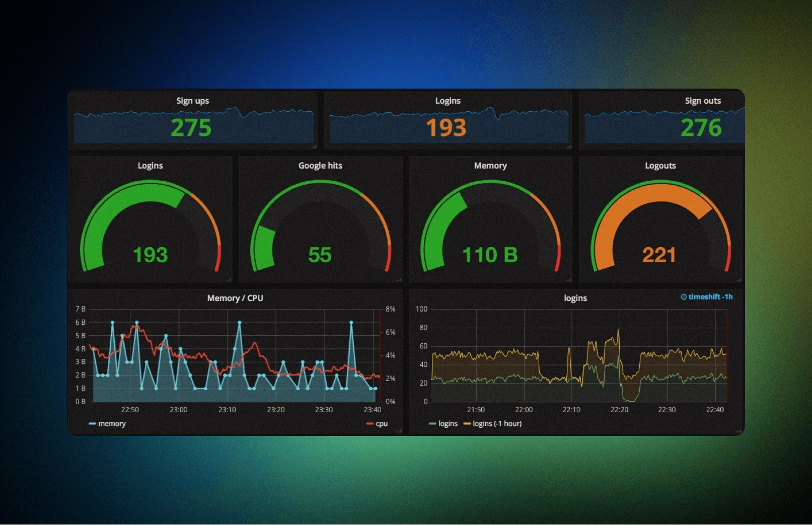Select the 276 sign outs value
The width and height of the screenshot is (812, 525).
701,128
